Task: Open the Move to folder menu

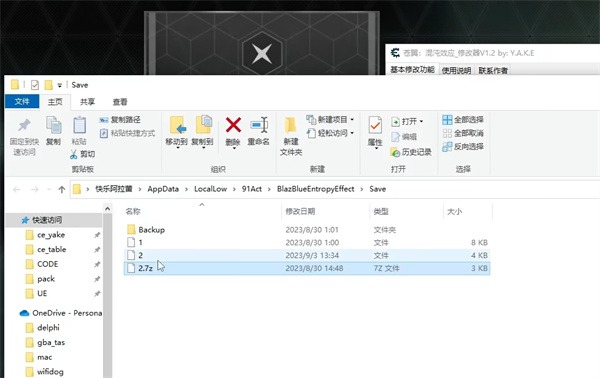Action: click(x=176, y=132)
